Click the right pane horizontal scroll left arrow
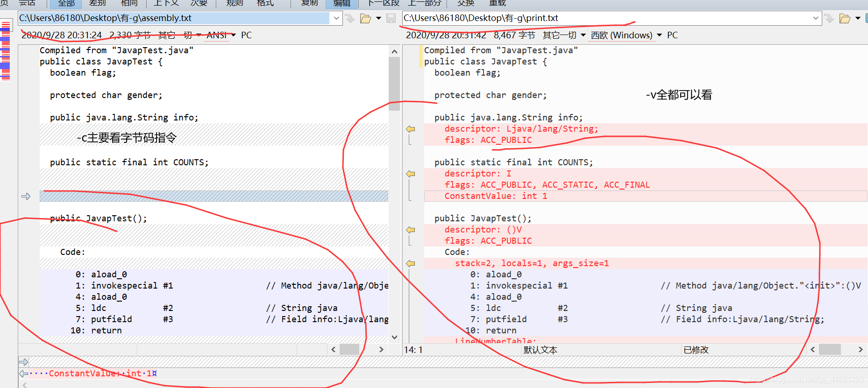The width and height of the screenshot is (868, 388). 813,349
